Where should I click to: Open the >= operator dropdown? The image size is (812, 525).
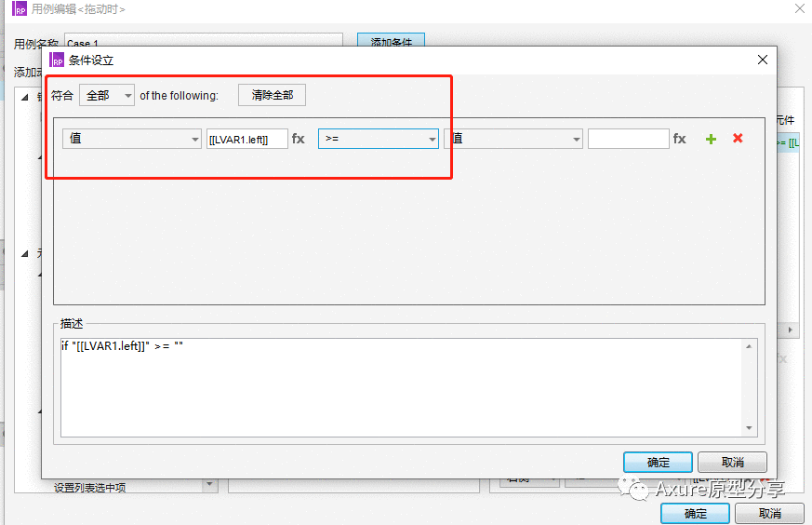pyautogui.click(x=379, y=139)
